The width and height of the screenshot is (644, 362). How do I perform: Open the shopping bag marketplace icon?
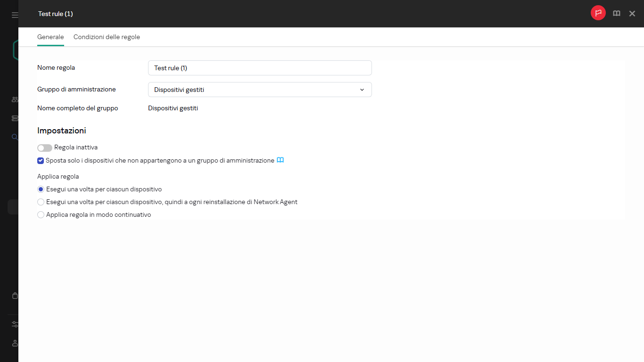[15, 296]
